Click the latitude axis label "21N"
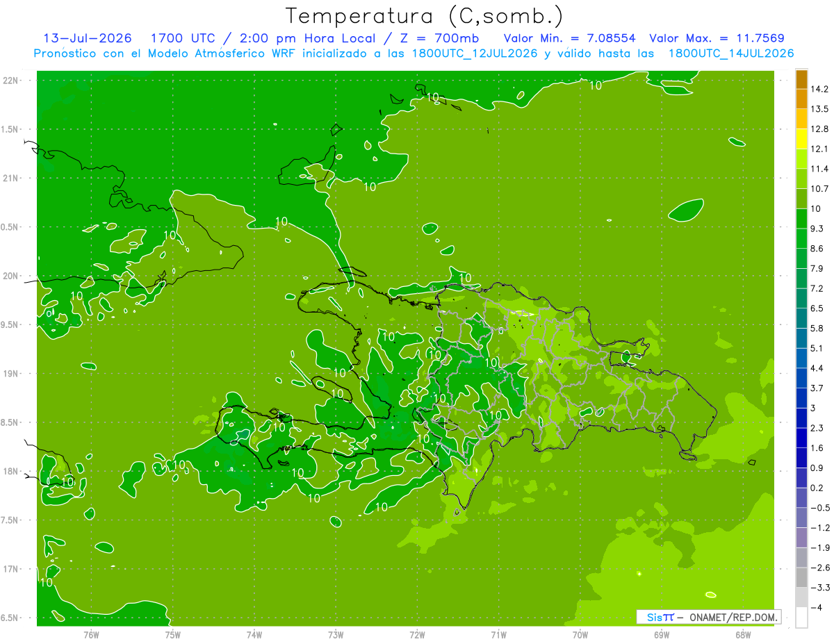This screenshot has height=644, width=834. [x=11, y=178]
